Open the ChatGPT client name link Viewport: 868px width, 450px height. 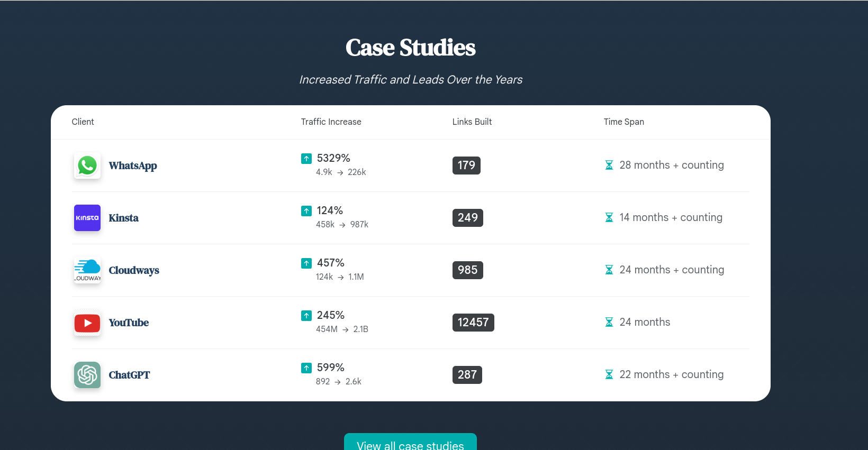pos(129,375)
